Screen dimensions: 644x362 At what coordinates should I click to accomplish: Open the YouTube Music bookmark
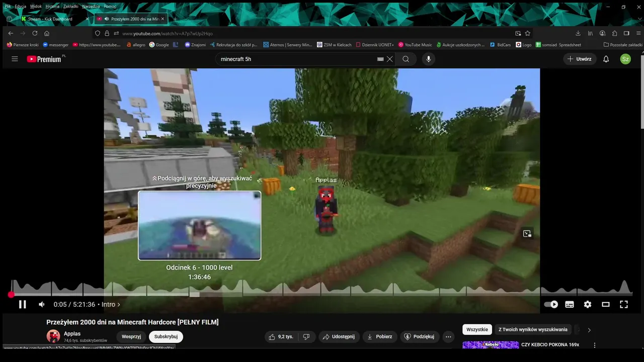415,45
